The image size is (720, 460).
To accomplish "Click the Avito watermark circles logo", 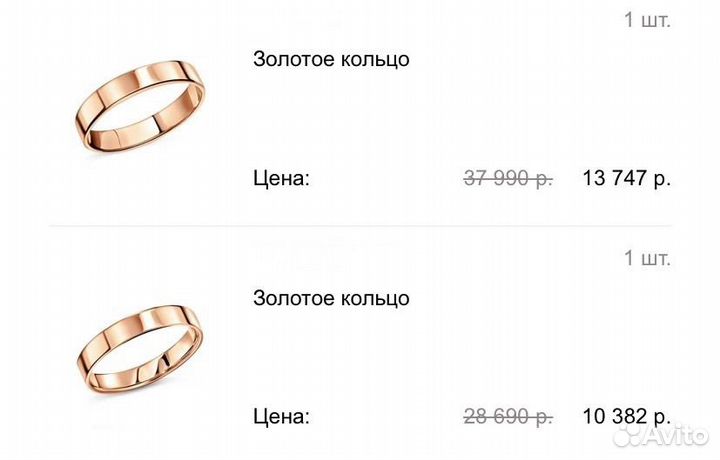I will [x=628, y=435].
